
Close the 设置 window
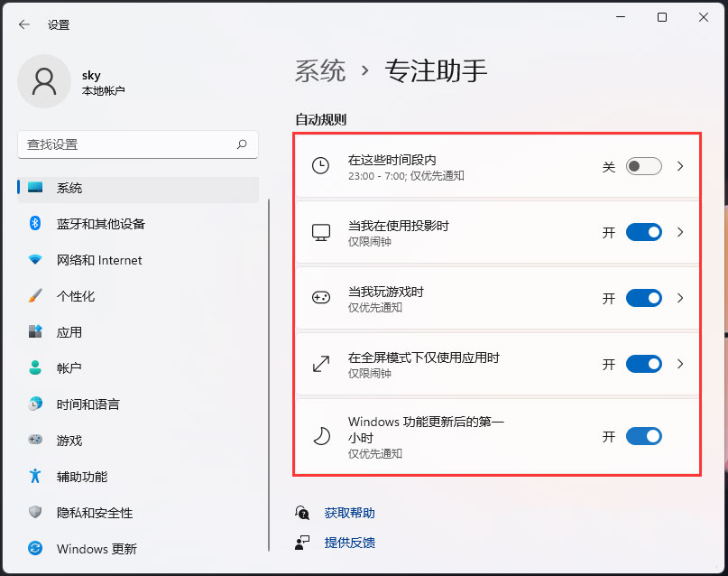(x=704, y=17)
